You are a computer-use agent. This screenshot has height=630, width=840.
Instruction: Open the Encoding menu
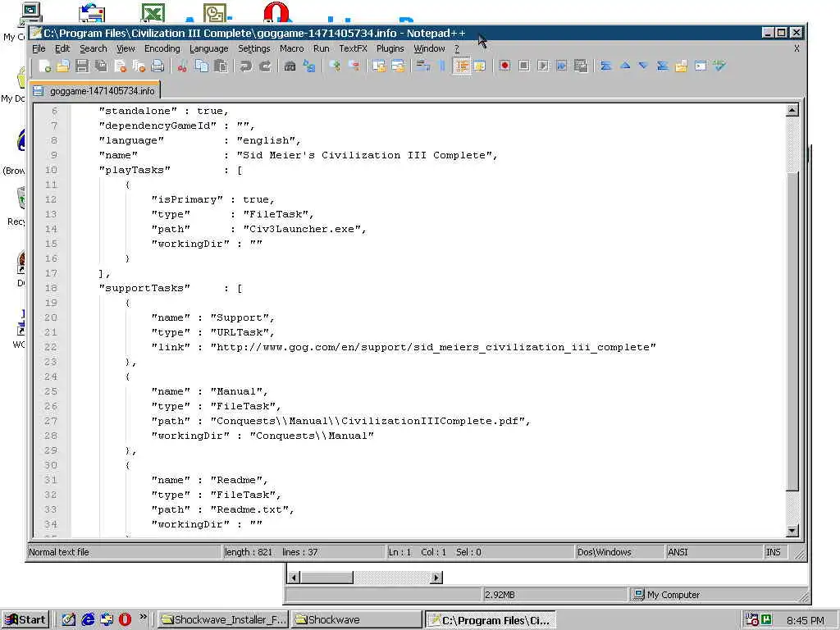point(162,48)
